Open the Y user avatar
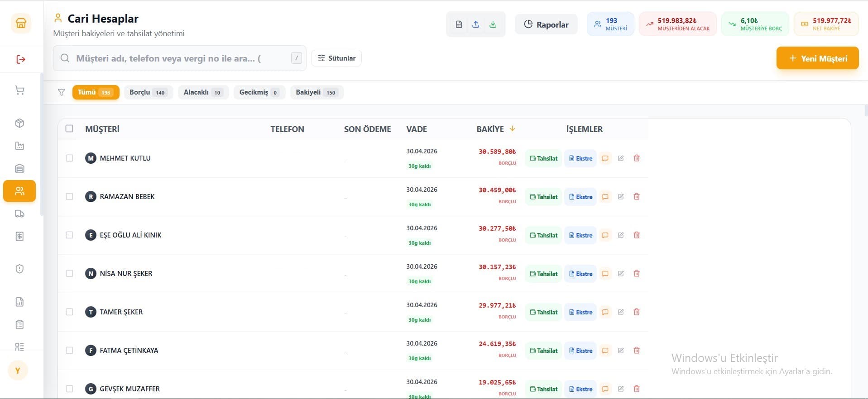The height and width of the screenshot is (399, 868). pyautogui.click(x=18, y=370)
